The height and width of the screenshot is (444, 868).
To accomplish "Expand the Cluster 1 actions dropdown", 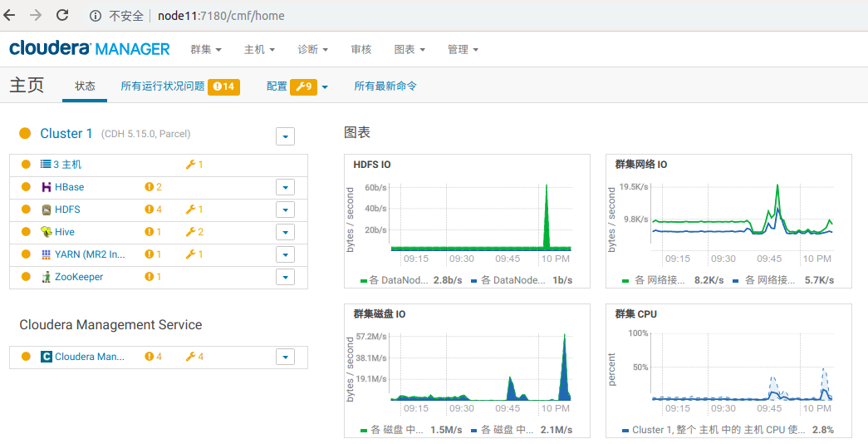I will tap(285, 136).
